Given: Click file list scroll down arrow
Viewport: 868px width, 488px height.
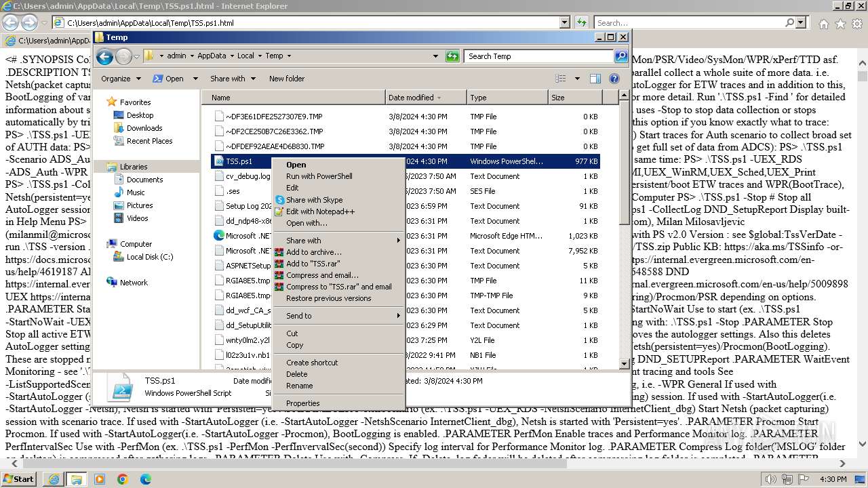Looking at the screenshot, I should [625, 364].
